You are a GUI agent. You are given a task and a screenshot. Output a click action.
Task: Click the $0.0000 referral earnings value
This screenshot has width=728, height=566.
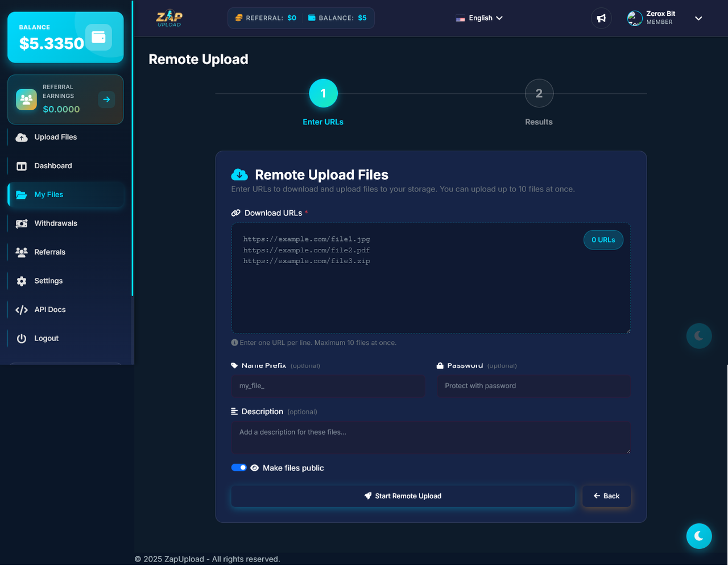(x=61, y=109)
